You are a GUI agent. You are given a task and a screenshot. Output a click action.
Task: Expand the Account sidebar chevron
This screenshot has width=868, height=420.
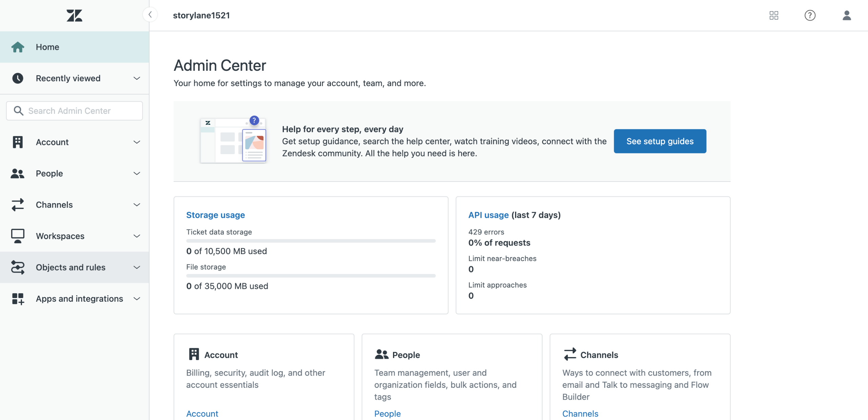(x=137, y=142)
